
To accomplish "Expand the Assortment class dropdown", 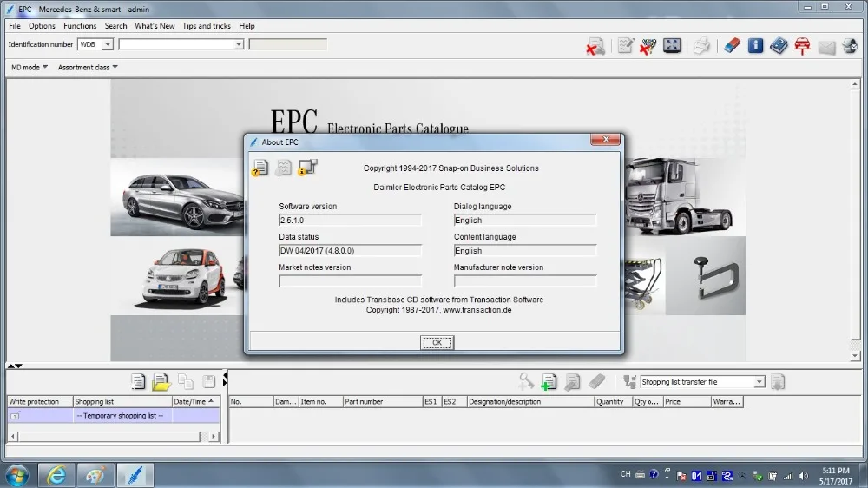I will click(88, 67).
